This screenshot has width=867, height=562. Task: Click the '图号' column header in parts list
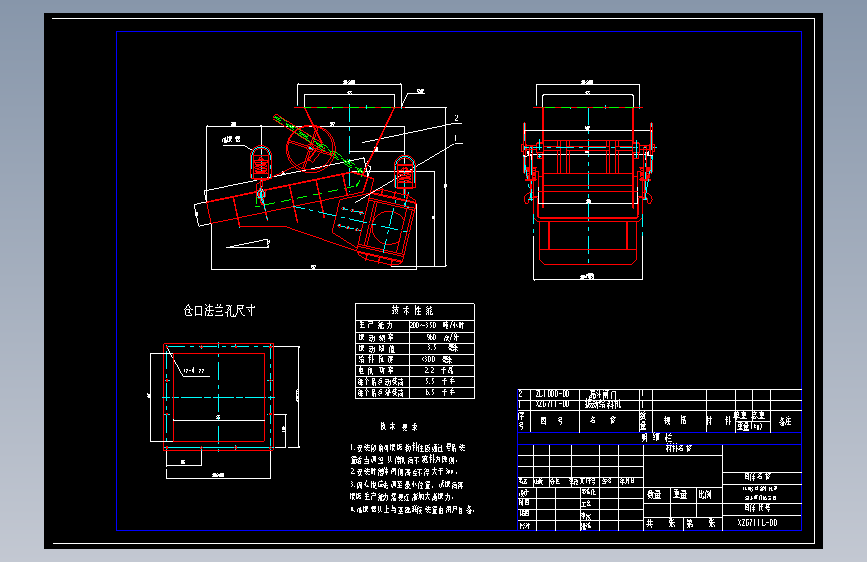point(552,421)
